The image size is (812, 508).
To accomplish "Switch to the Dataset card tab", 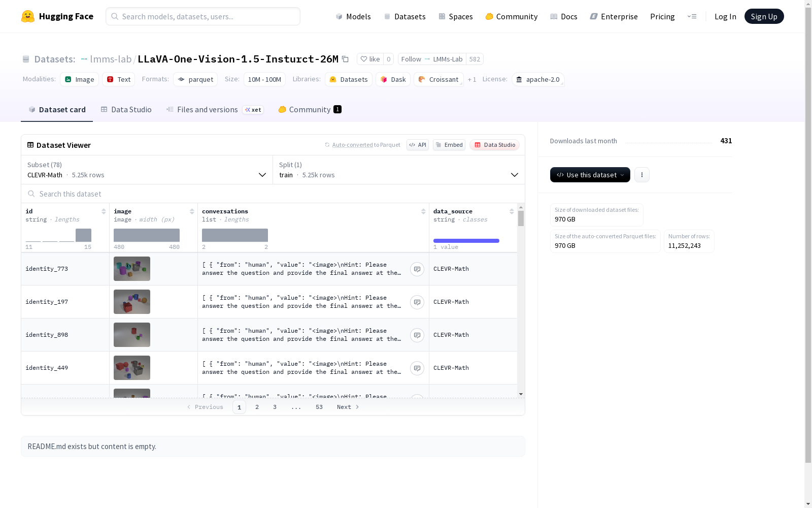I will click(x=57, y=110).
